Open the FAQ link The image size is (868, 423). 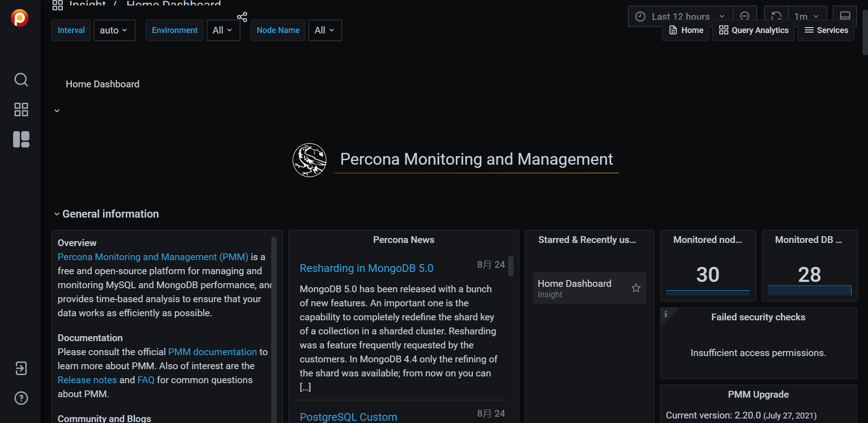(x=146, y=380)
